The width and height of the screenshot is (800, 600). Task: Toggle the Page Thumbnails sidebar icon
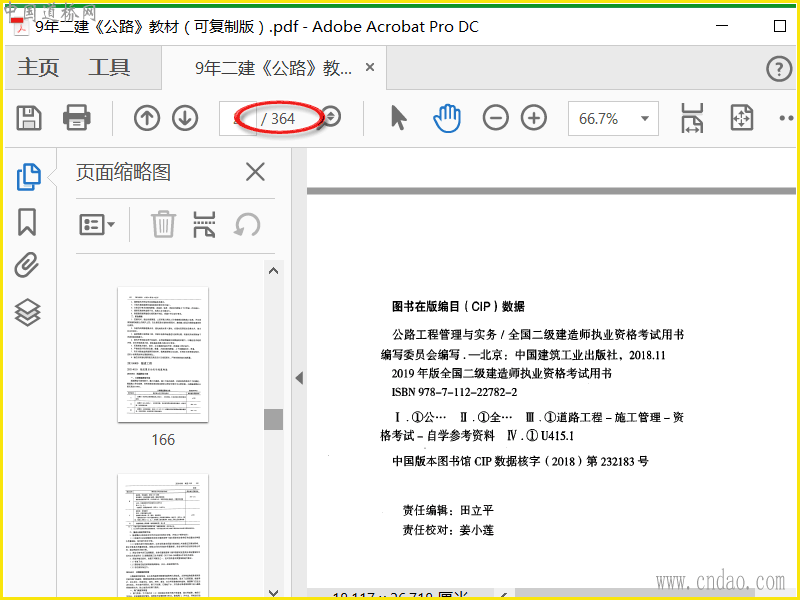(x=29, y=177)
